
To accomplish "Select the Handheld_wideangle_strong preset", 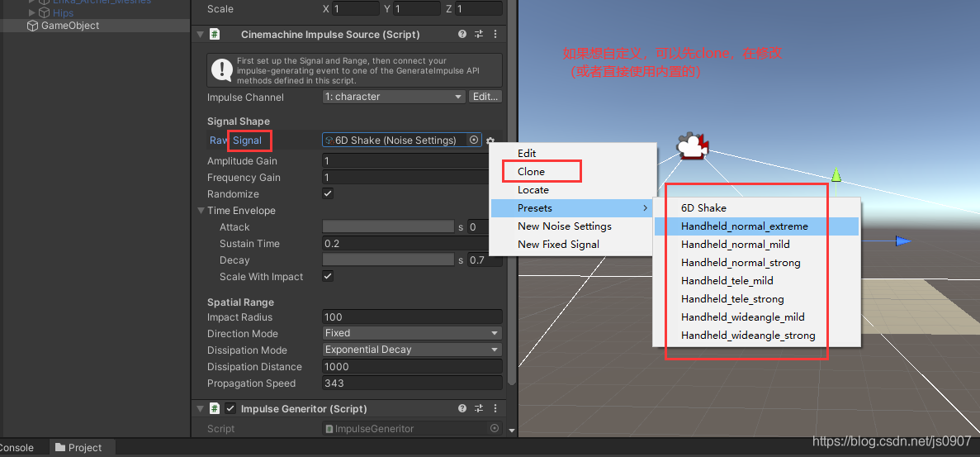I will point(757,335).
